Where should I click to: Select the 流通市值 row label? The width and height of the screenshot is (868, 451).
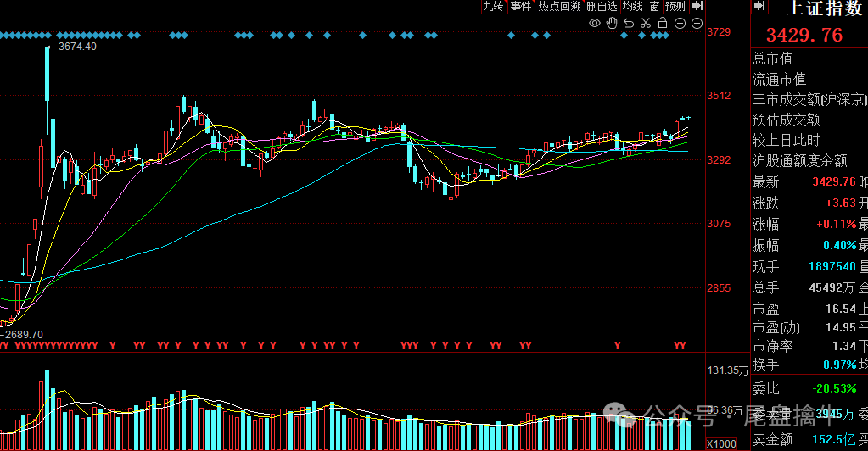coord(780,79)
